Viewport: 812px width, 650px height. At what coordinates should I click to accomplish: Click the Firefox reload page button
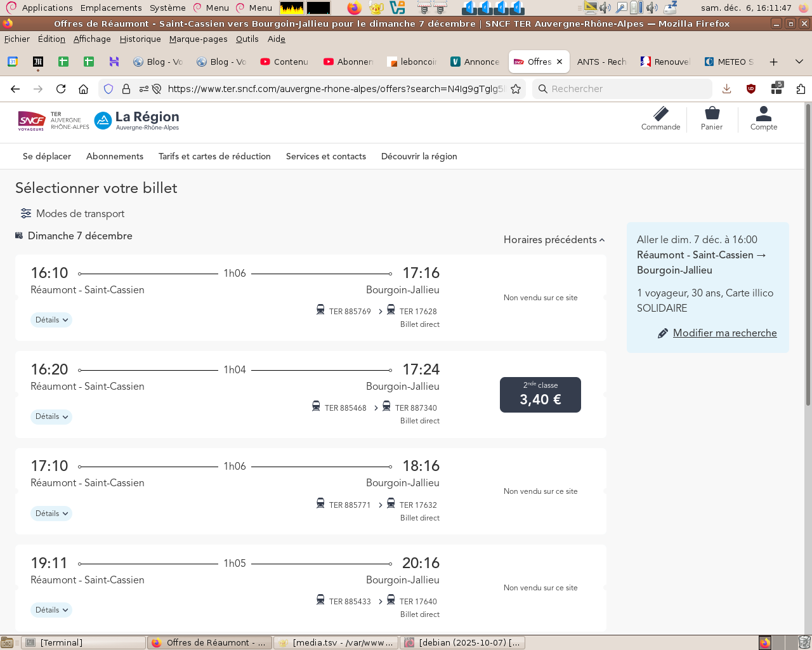(x=61, y=89)
